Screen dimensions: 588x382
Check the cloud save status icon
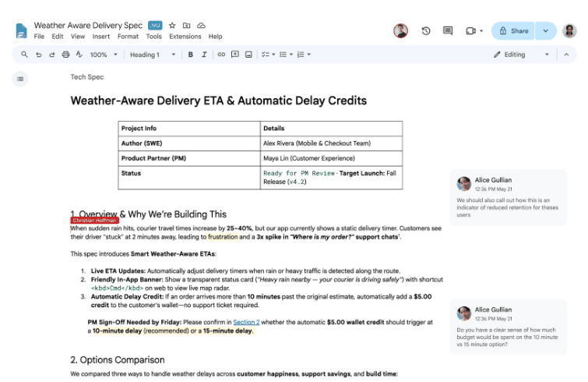(202, 26)
